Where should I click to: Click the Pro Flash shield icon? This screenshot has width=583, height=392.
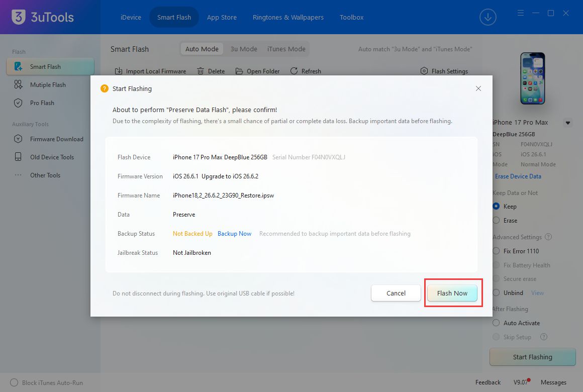(18, 103)
